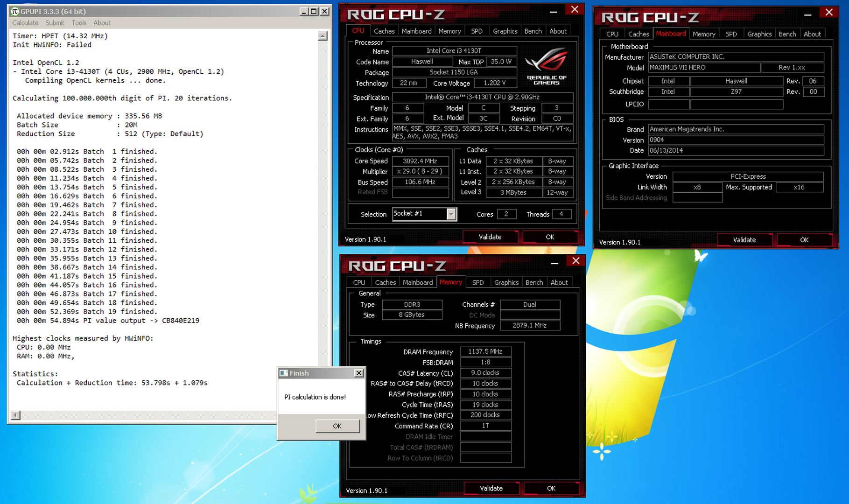
Task: Click the Threads count field
Action: tap(561, 214)
